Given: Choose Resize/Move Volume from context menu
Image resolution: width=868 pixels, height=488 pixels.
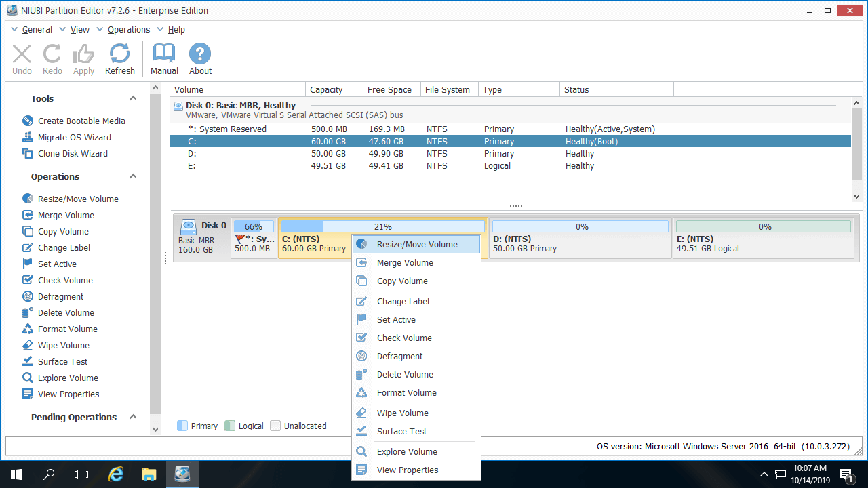Looking at the screenshot, I should (x=416, y=244).
